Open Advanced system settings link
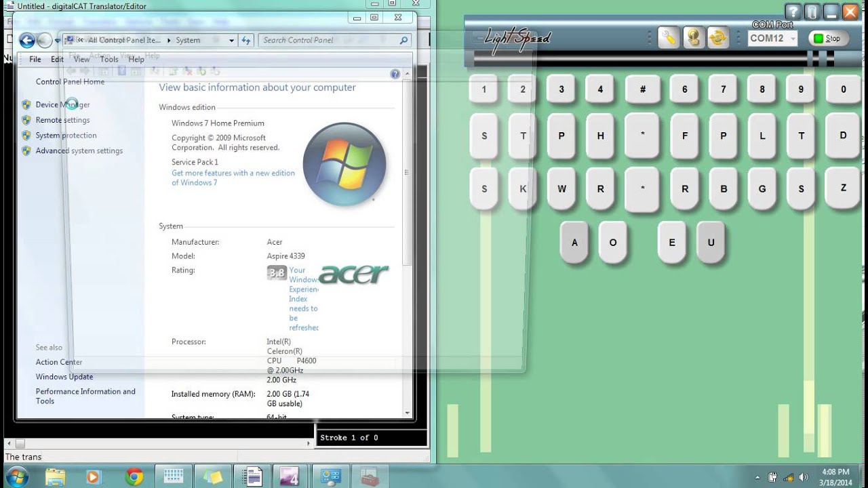 79,150
